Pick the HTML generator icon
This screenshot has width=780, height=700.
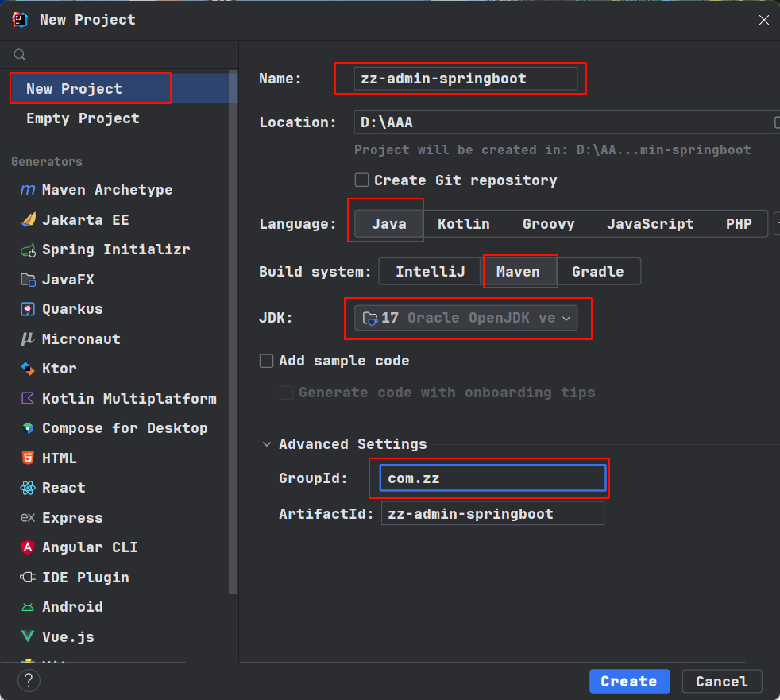[x=28, y=458]
